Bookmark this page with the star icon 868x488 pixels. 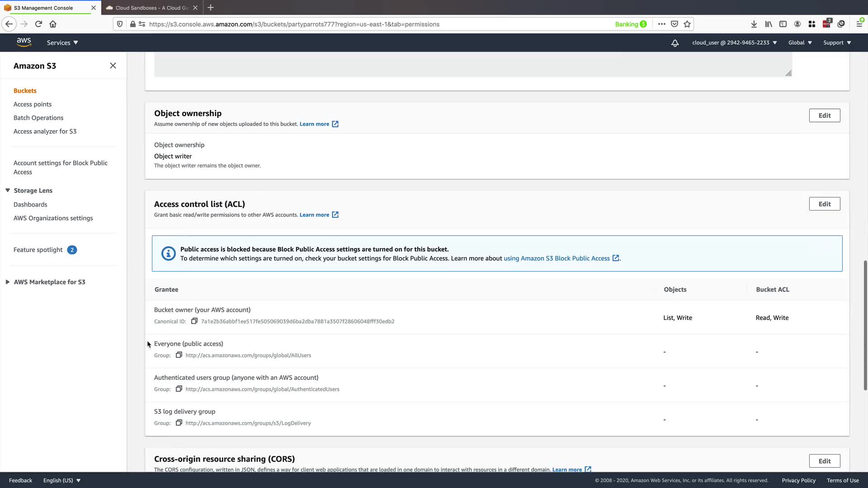pos(687,24)
